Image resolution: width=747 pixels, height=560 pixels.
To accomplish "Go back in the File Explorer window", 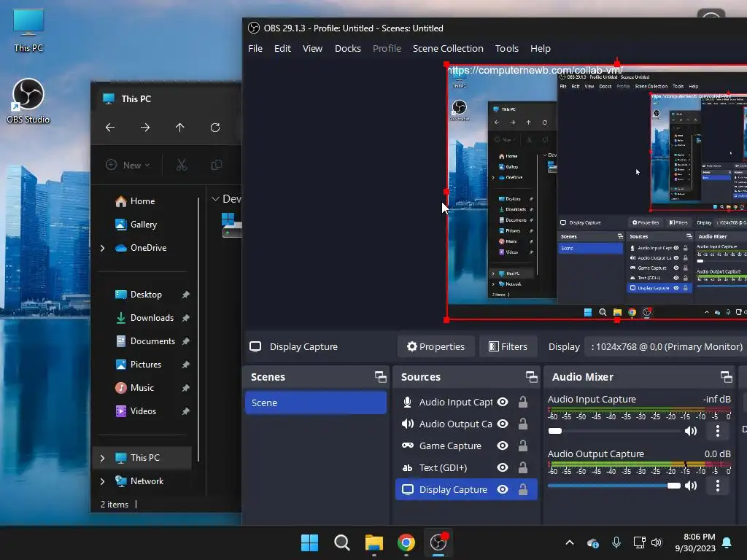I will (x=110, y=128).
